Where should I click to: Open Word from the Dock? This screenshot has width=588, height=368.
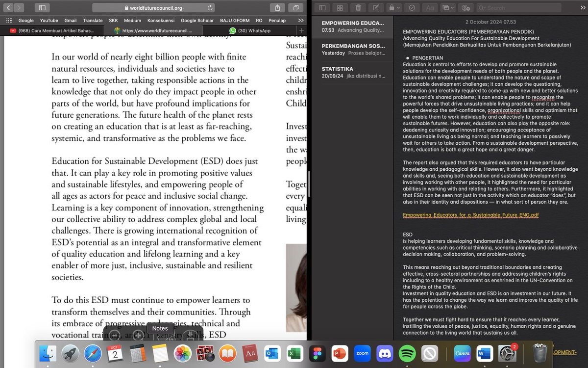click(x=485, y=353)
